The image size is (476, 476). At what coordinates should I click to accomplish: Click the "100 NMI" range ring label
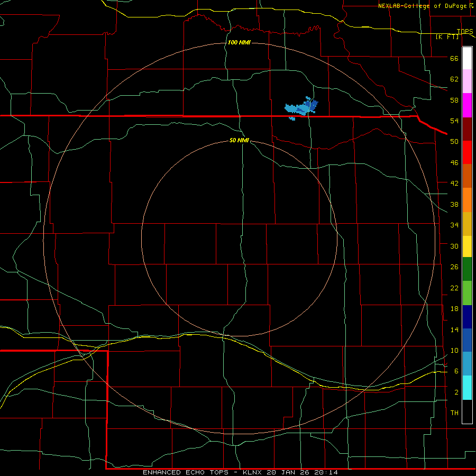pyautogui.click(x=239, y=42)
